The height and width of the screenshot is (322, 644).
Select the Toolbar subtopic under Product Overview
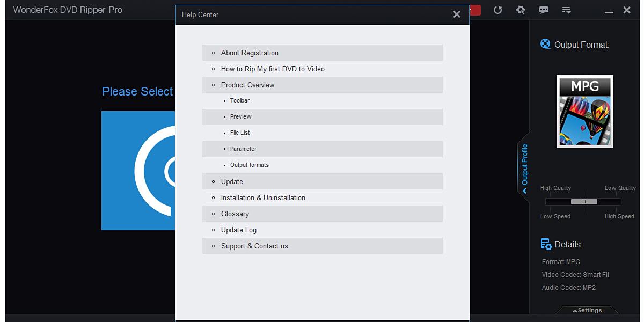point(240,100)
